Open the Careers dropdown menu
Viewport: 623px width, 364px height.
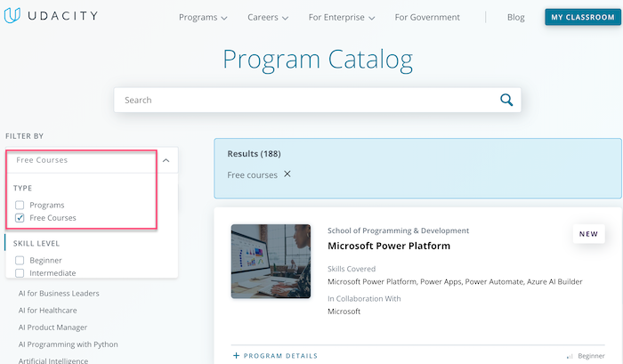(x=268, y=18)
